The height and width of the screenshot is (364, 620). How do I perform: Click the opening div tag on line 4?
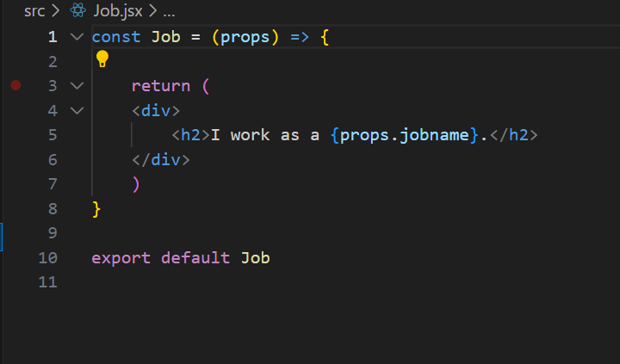pos(156,111)
